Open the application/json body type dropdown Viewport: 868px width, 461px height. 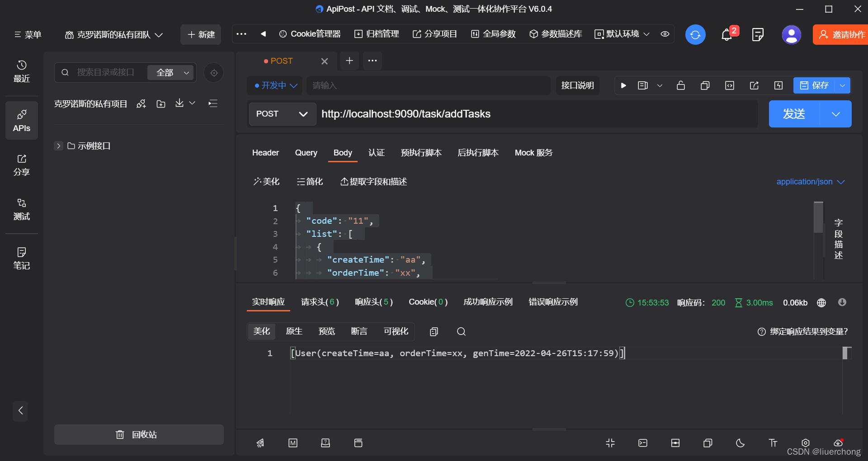pyautogui.click(x=810, y=182)
